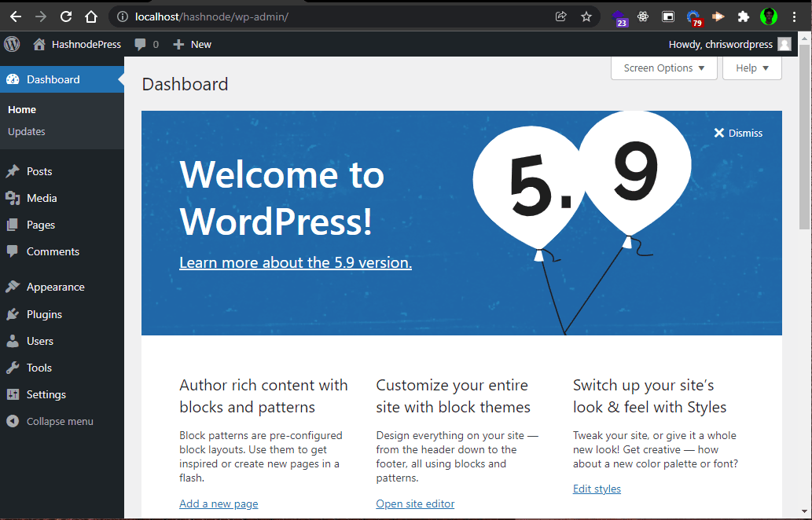Click the Add a new page link

click(219, 504)
